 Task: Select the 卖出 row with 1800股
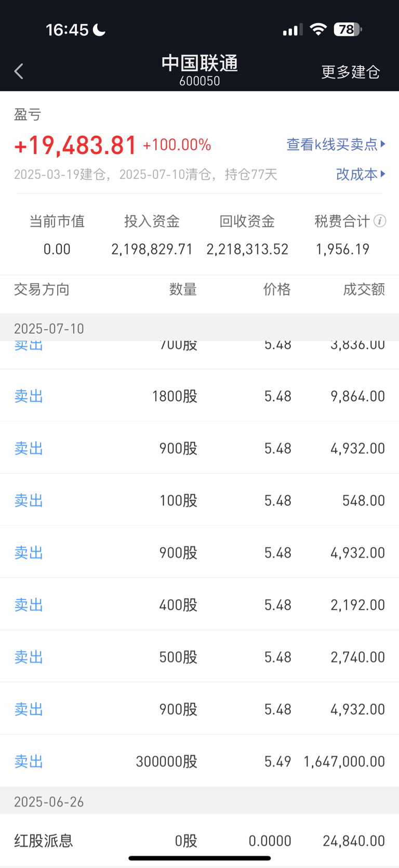click(199, 396)
